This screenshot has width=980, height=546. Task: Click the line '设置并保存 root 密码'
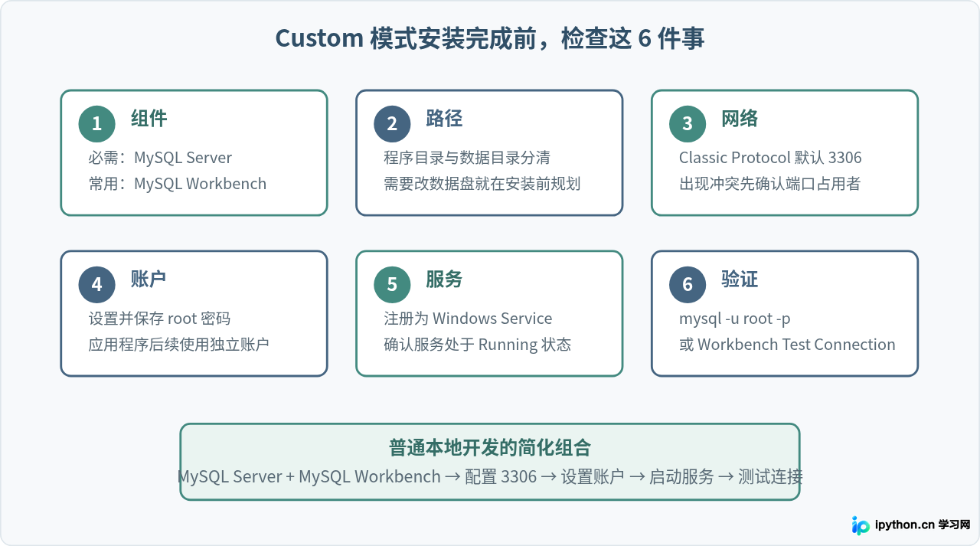click(x=159, y=319)
